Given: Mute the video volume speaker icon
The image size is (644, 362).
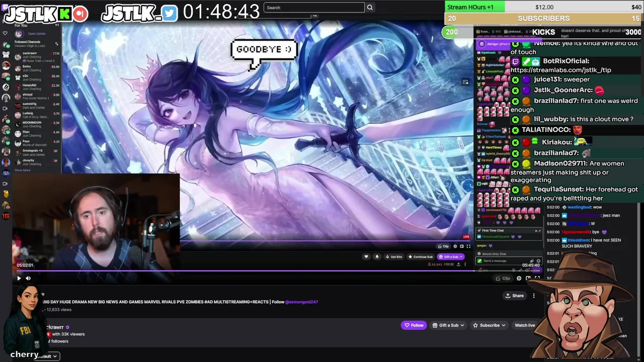Looking at the screenshot, I should [x=28, y=278].
